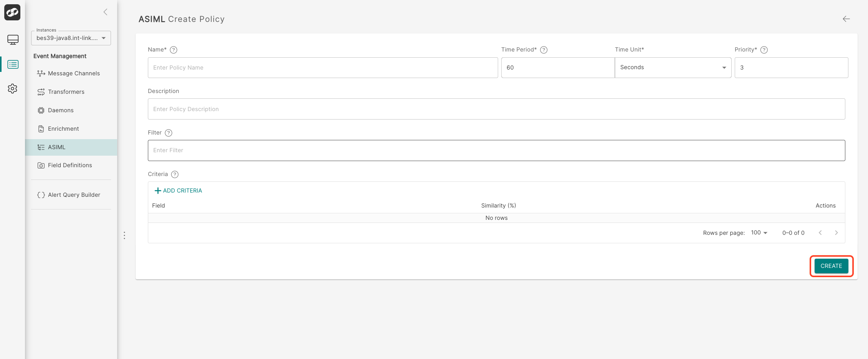This screenshot has width=868, height=359.
Task: Click the sidebar resize handle dots
Action: click(x=124, y=235)
